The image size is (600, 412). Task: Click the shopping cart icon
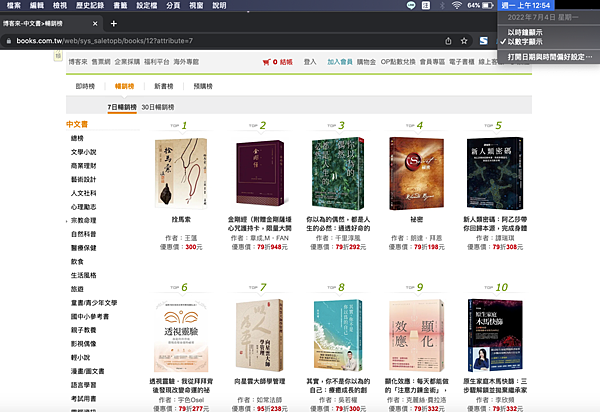click(x=266, y=62)
